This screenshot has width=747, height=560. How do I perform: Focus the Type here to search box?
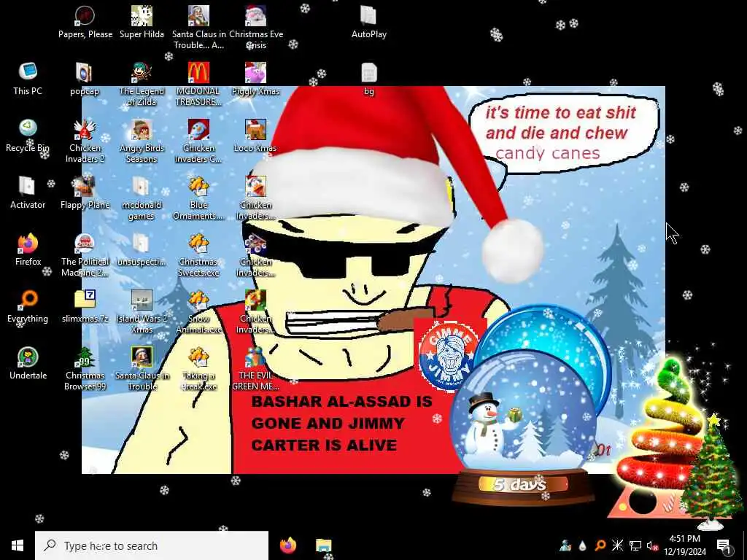point(152,545)
